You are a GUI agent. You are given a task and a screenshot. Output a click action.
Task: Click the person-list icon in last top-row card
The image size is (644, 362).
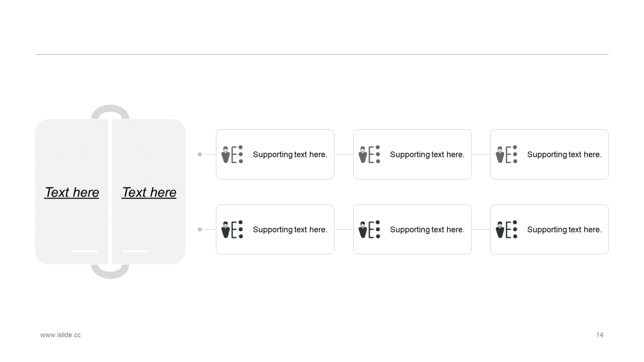pyautogui.click(x=507, y=154)
